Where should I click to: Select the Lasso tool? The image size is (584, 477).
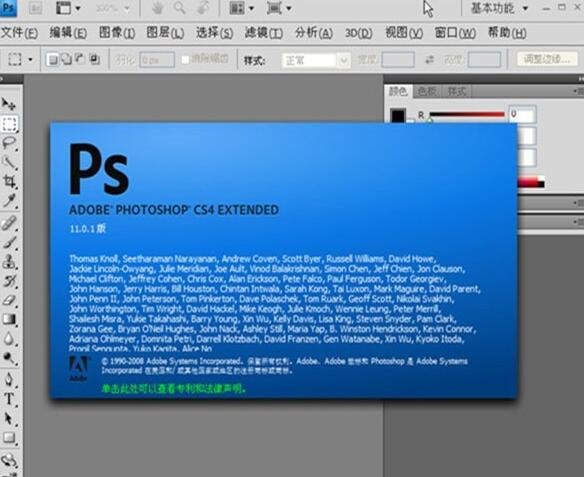[9, 143]
